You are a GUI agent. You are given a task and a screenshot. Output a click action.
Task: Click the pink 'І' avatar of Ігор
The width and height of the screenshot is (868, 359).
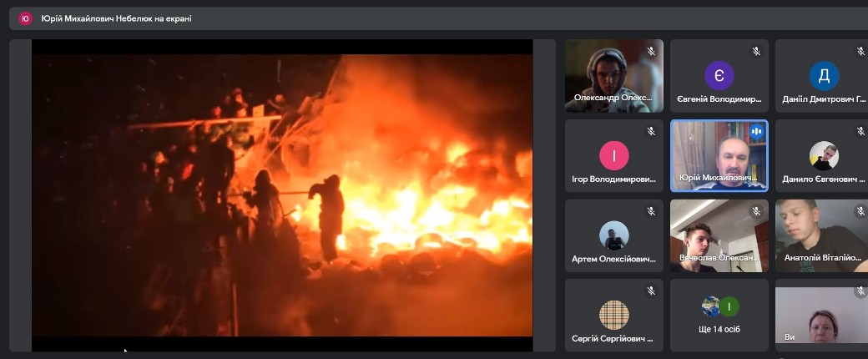click(613, 155)
